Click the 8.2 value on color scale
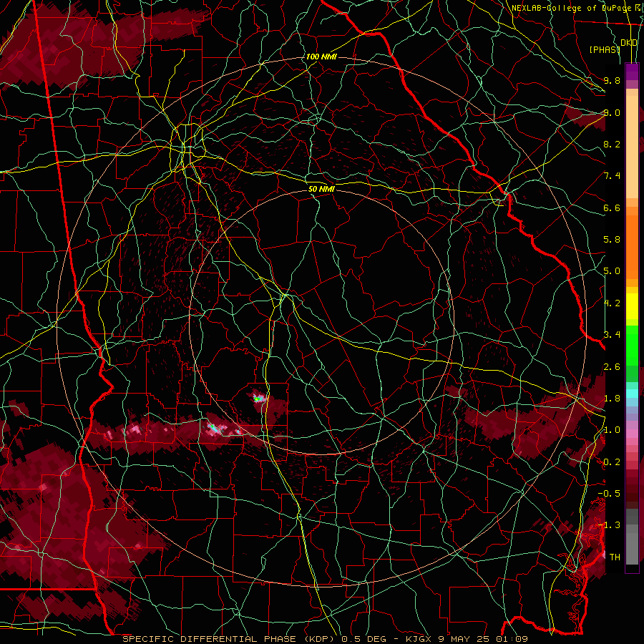This screenshot has height=644, width=644. pos(612,144)
